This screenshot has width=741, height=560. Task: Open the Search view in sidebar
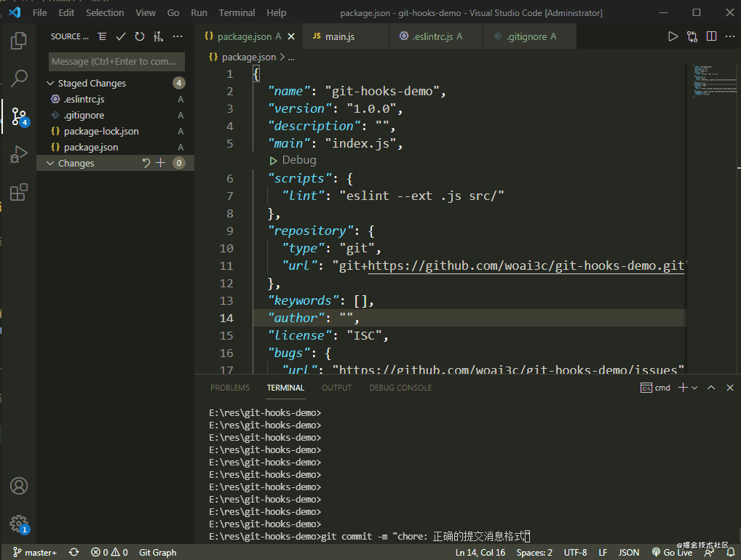pyautogui.click(x=18, y=78)
